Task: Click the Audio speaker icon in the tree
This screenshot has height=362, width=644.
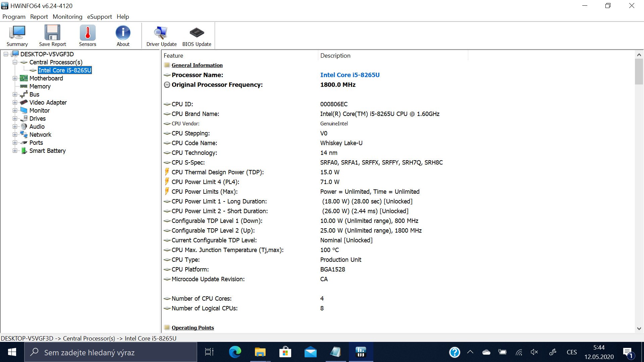Action: click(x=24, y=126)
